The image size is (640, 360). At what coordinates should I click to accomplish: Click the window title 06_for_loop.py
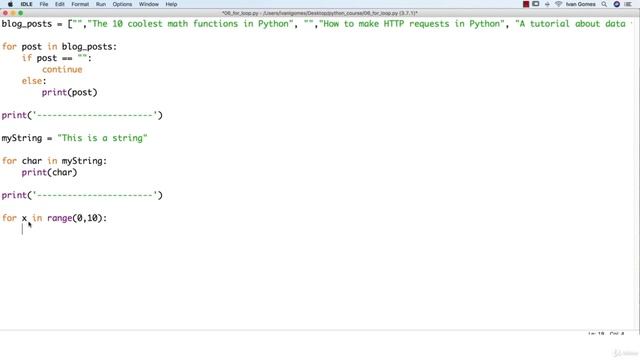tap(320, 13)
